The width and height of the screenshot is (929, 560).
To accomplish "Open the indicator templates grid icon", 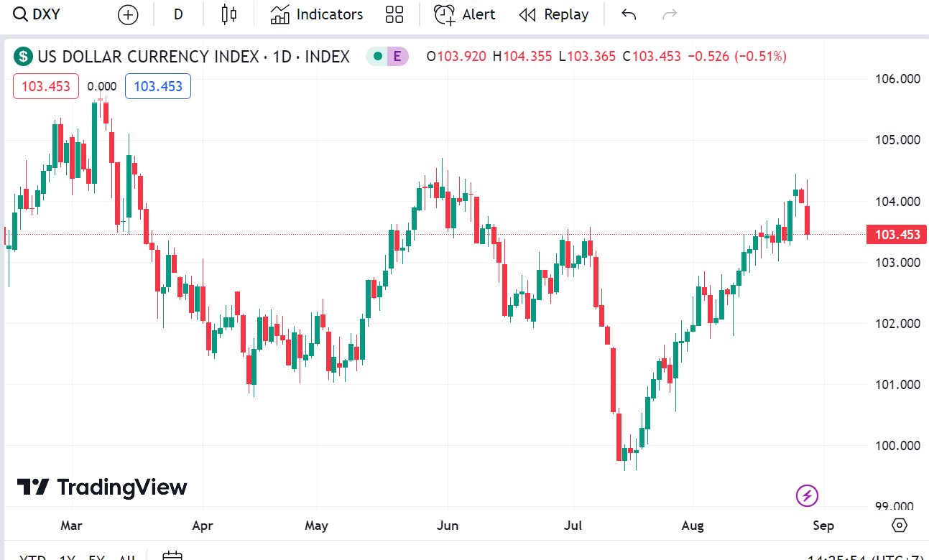I will [394, 14].
